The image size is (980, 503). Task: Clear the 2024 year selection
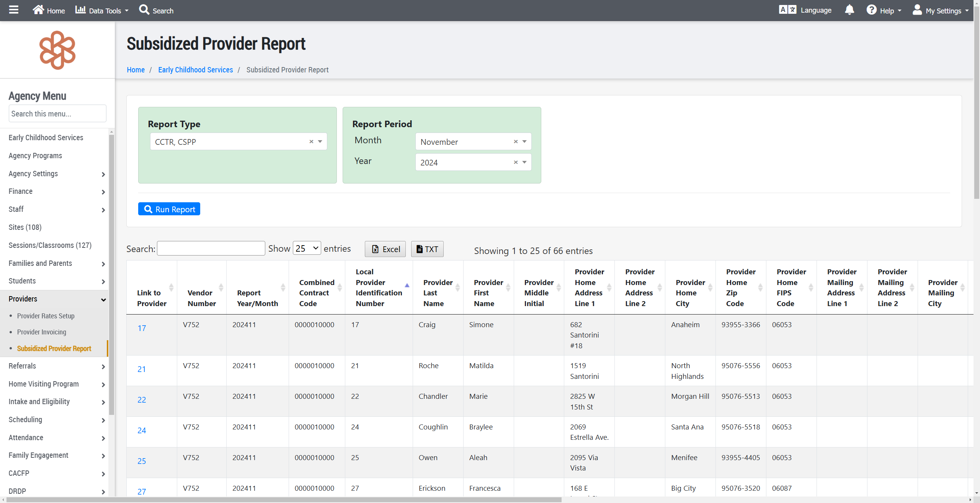click(x=516, y=162)
